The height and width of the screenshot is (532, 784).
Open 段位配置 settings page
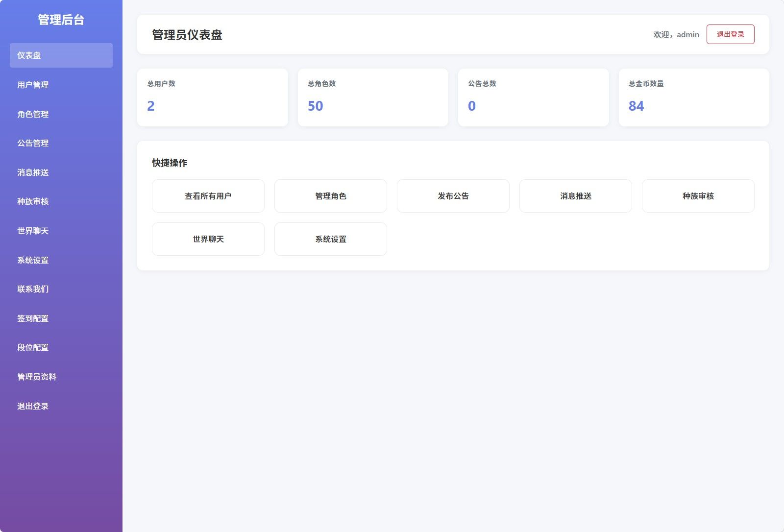click(x=32, y=347)
